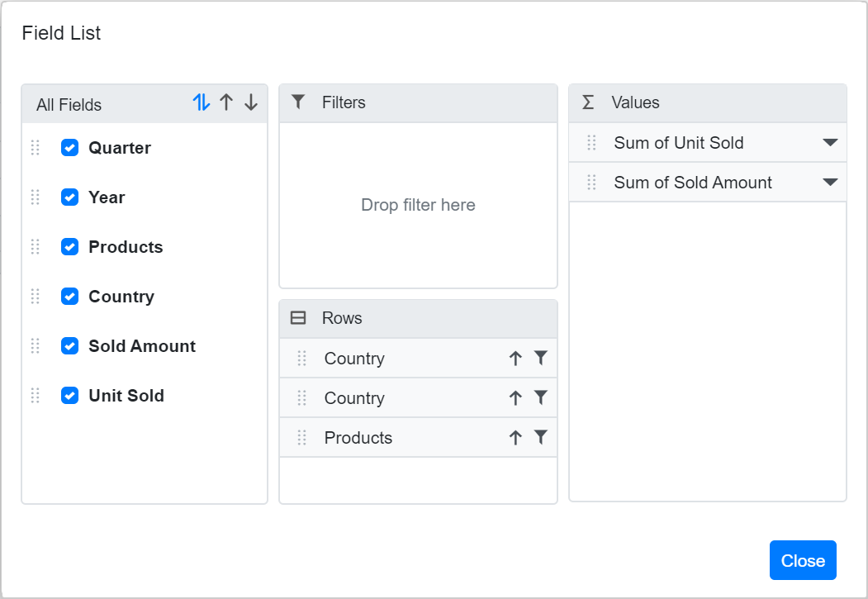Disable the Year field checkbox
Image resolution: width=868 pixels, height=599 pixels.
69,197
